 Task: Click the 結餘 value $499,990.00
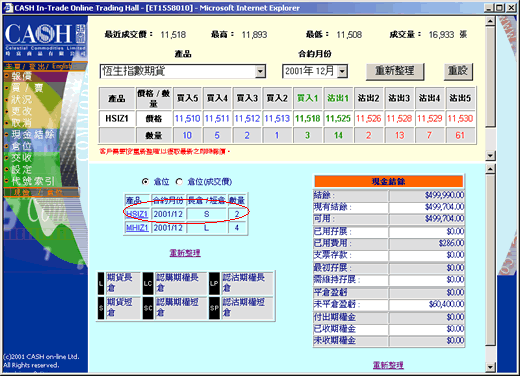click(444, 195)
